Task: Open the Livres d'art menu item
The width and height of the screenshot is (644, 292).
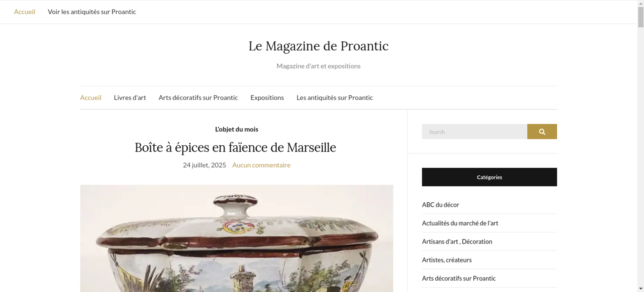Action: coord(130,98)
